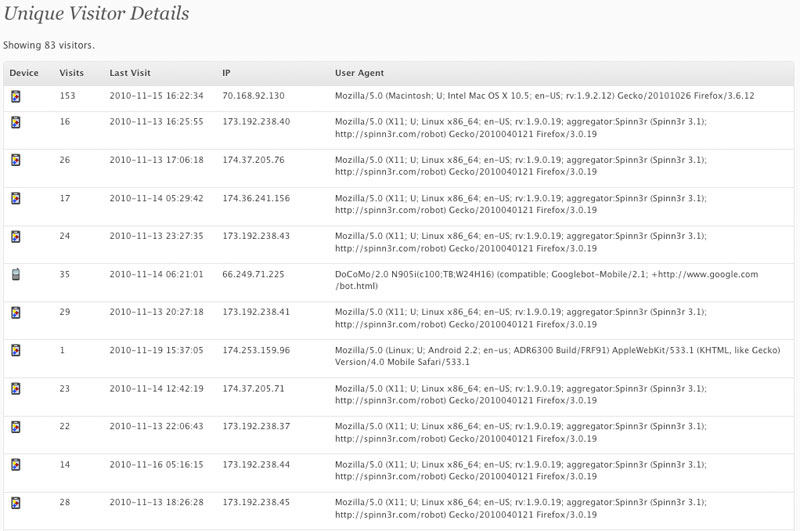800x531 pixels.
Task: Select last visit 2010-11-15 16:22:34
Action: pos(156,96)
